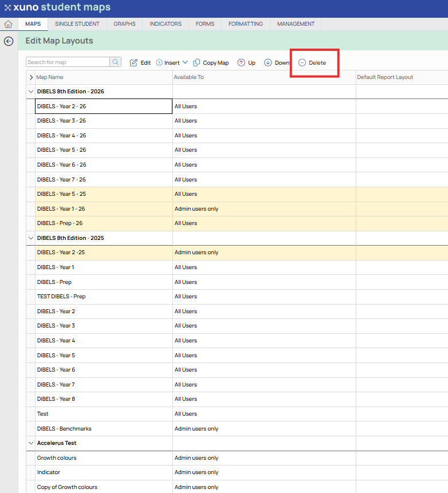The width and height of the screenshot is (448, 493).
Task: Click the Down arrow icon
Action: point(268,62)
